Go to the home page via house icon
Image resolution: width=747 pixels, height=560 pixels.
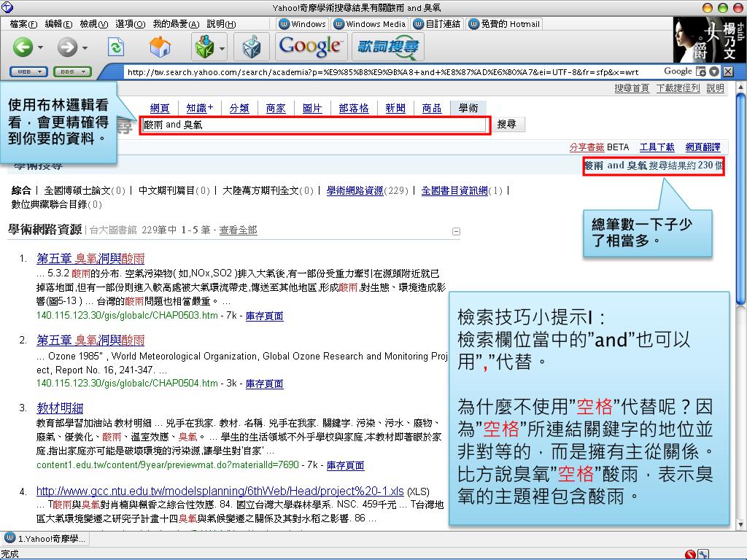(x=160, y=47)
